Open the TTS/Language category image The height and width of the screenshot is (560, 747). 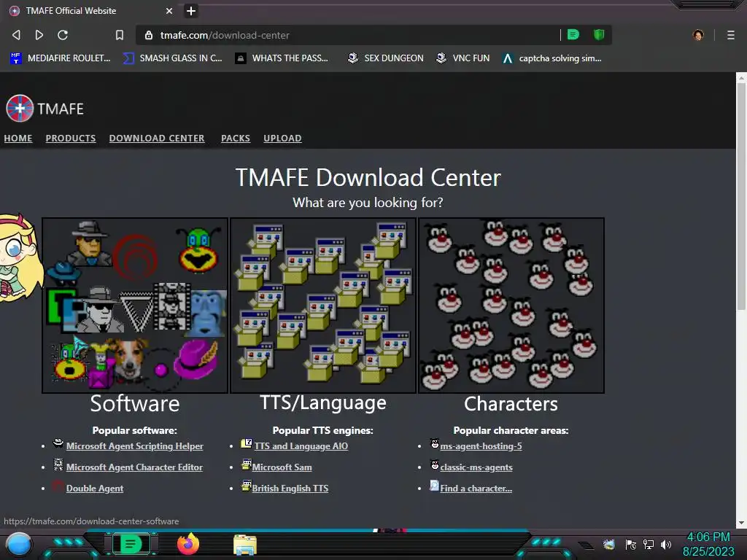tap(323, 306)
